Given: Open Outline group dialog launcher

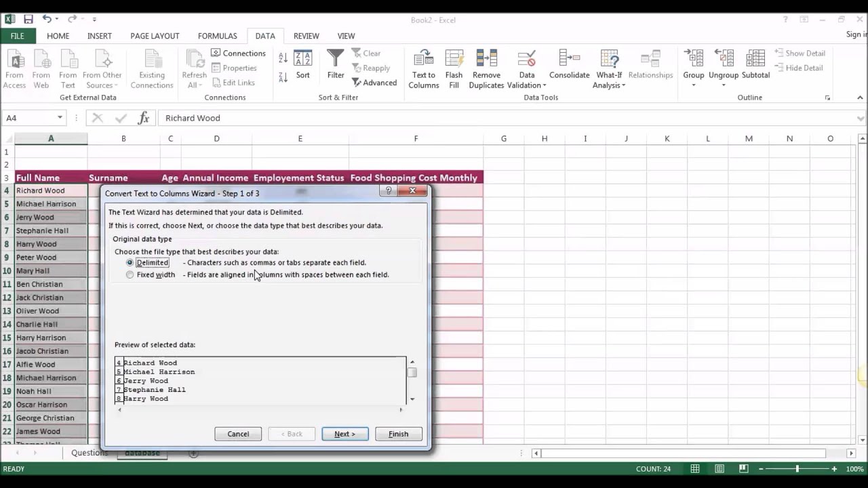Looking at the screenshot, I should coord(827,98).
